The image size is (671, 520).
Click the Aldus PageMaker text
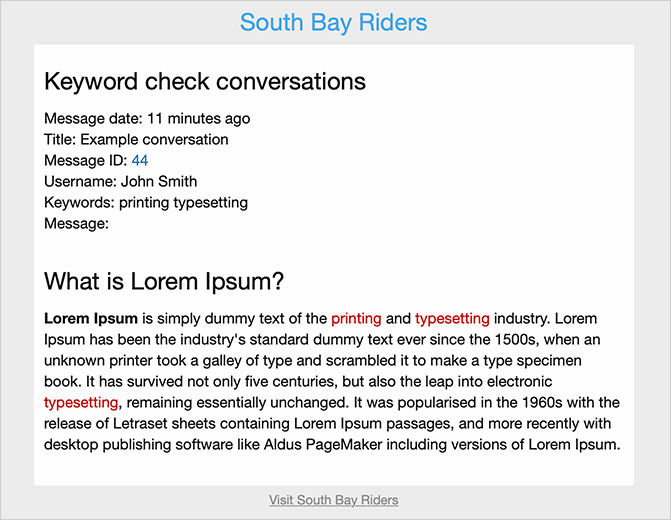tap(323, 445)
